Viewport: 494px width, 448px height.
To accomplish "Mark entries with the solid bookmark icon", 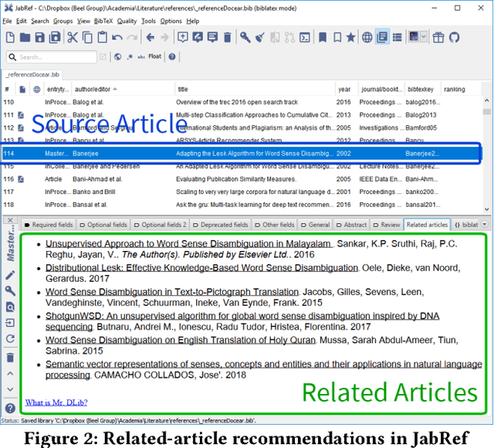I will pyautogui.click(x=323, y=38).
